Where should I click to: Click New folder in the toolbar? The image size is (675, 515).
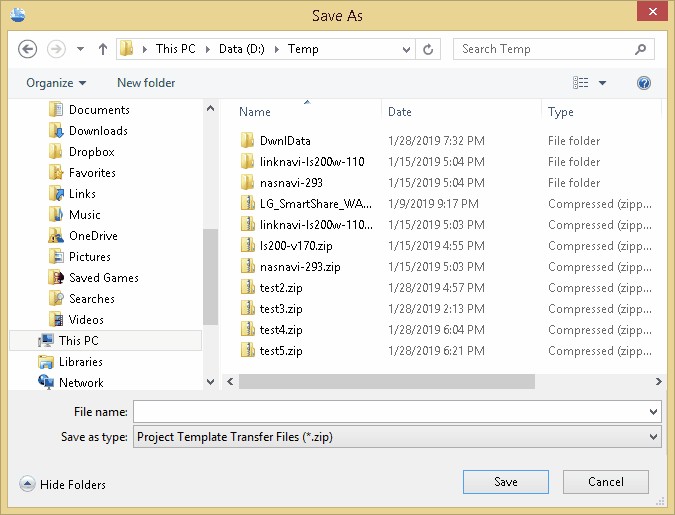click(x=146, y=83)
